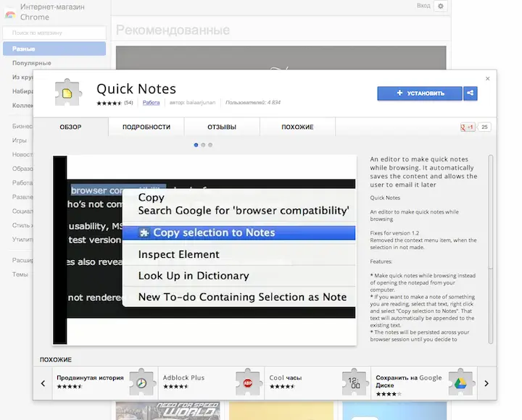Click the star rating of Quick Notes
The image size is (522, 420).
click(x=109, y=103)
